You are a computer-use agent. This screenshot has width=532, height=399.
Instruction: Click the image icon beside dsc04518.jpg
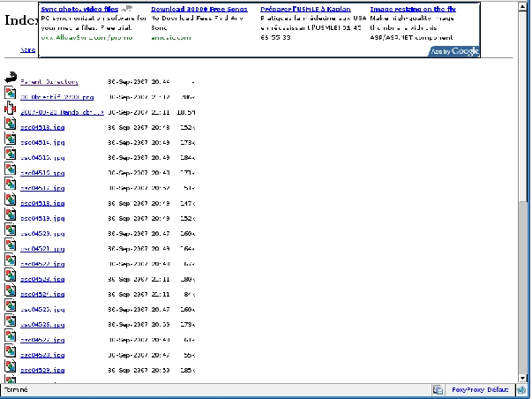pos(11,199)
